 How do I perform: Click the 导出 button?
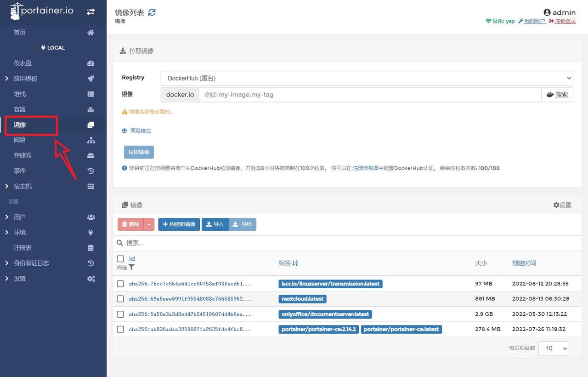tap(242, 224)
